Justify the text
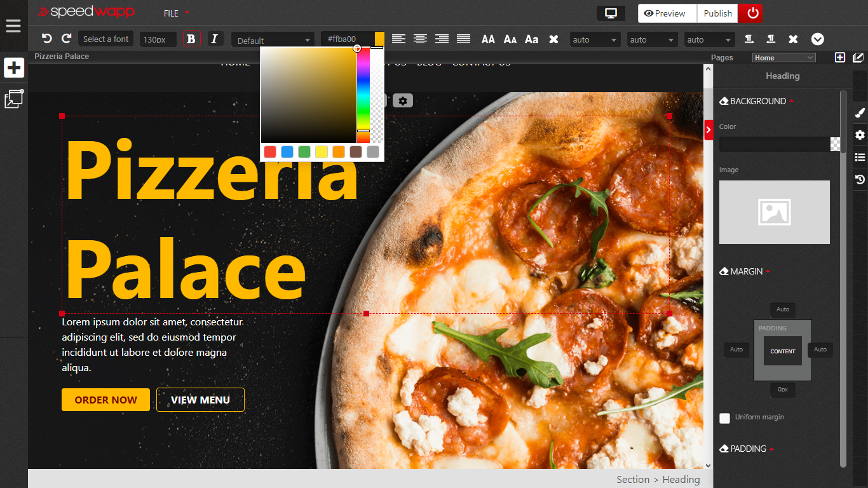This screenshot has width=868, height=488. [463, 39]
